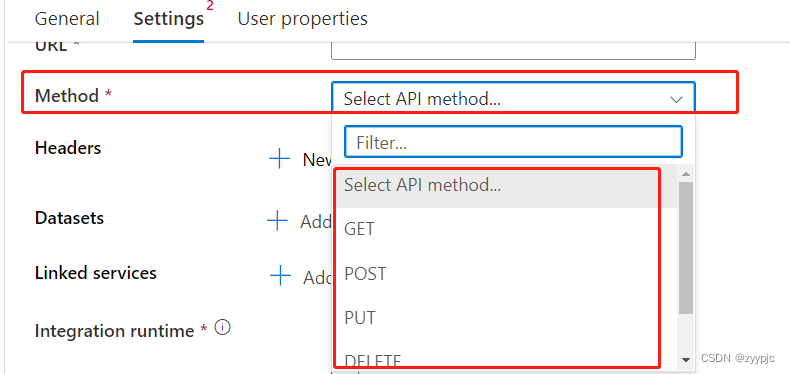Choose PUT from the method list
The image size is (790, 374).
tap(506, 318)
